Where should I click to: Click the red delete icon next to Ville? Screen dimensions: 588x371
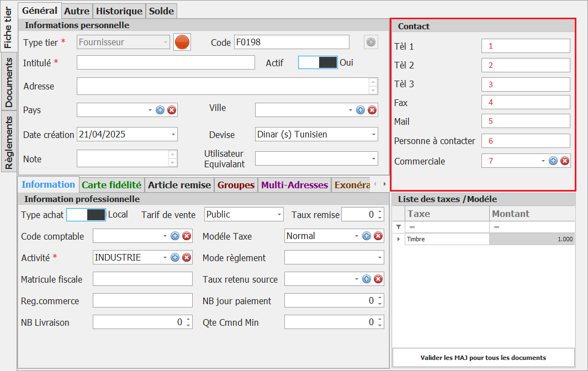pyautogui.click(x=372, y=110)
